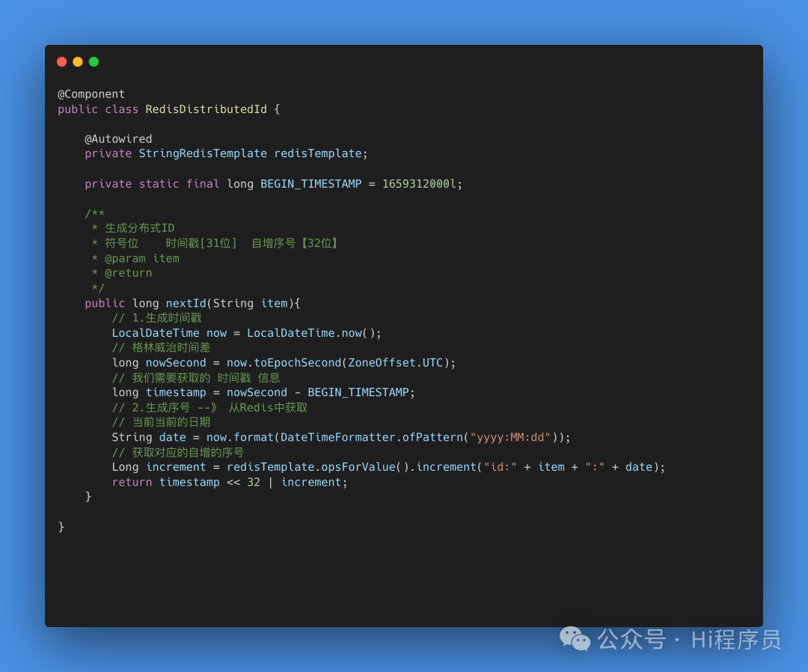808x672 pixels.
Task: Click DateTimeFormatter.ofPattern call
Action: [x=372, y=438]
